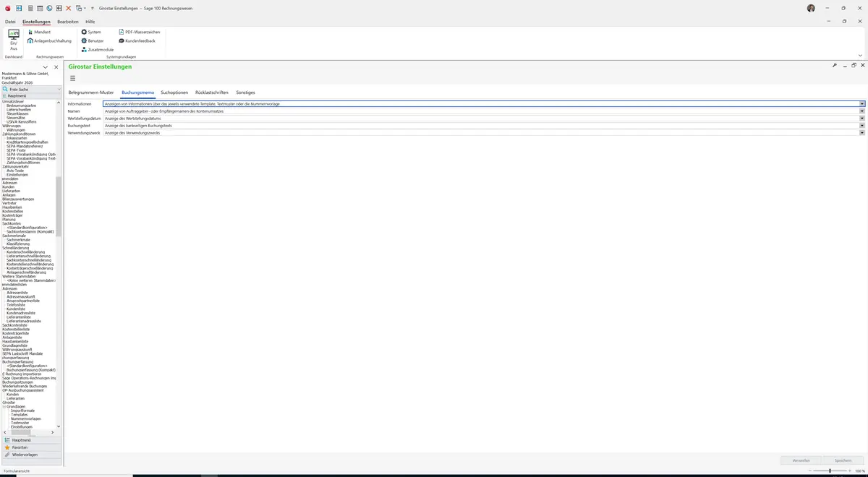
Task: Close the navigation side panel
Action: (x=56, y=67)
